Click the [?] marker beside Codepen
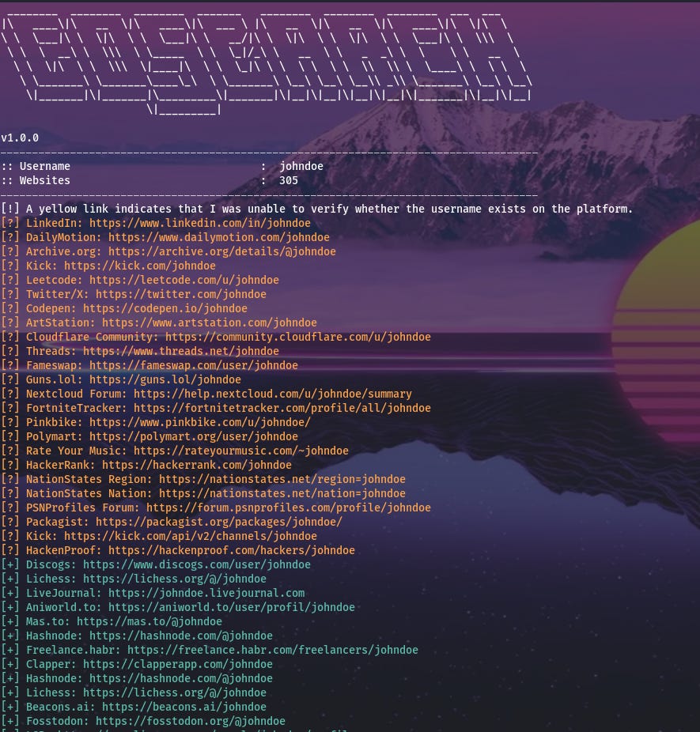 (x=9, y=308)
